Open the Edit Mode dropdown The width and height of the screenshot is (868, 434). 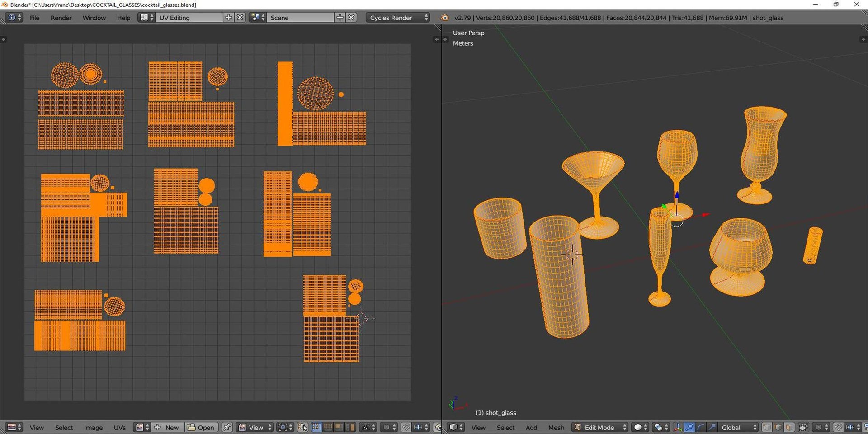[x=600, y=427]
